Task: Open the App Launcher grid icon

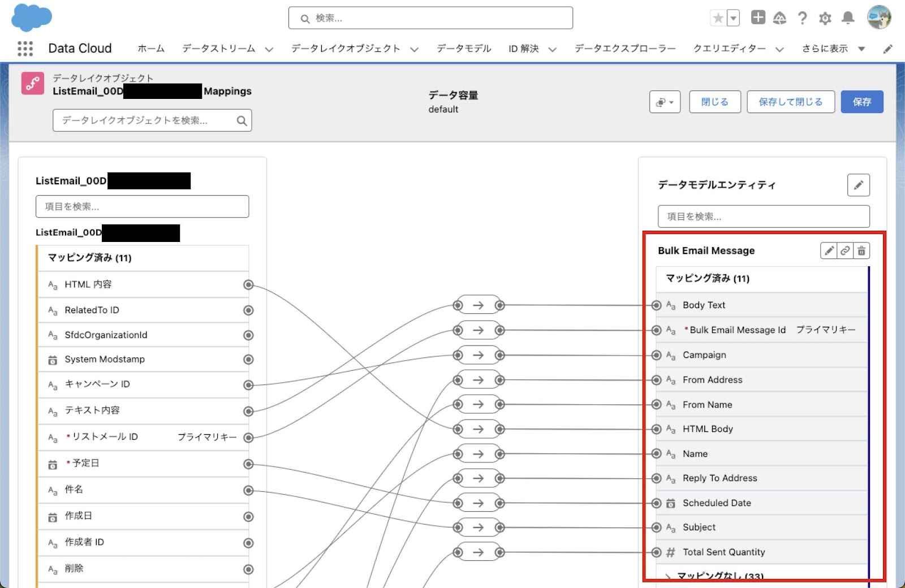Action: [x=25, y=49]
